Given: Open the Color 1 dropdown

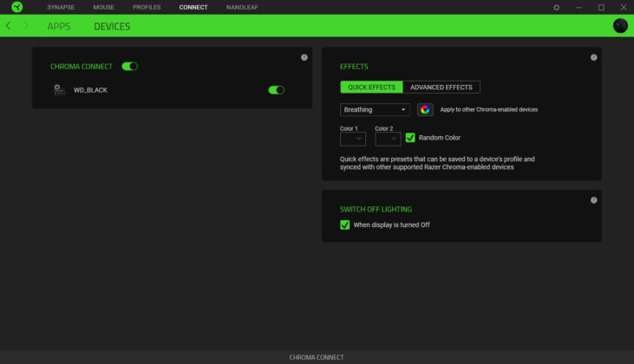Looking at the screenshot, I should coord(353,139).
